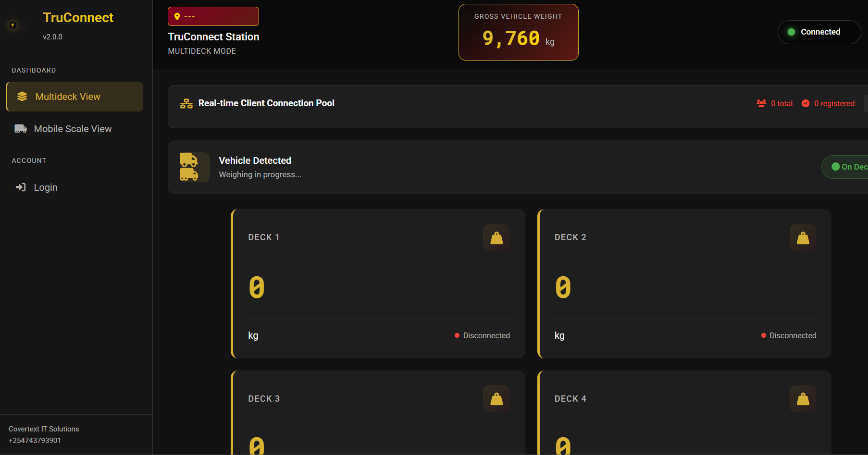Click the Connected status pill
The image size is (868, 455).
819,32
